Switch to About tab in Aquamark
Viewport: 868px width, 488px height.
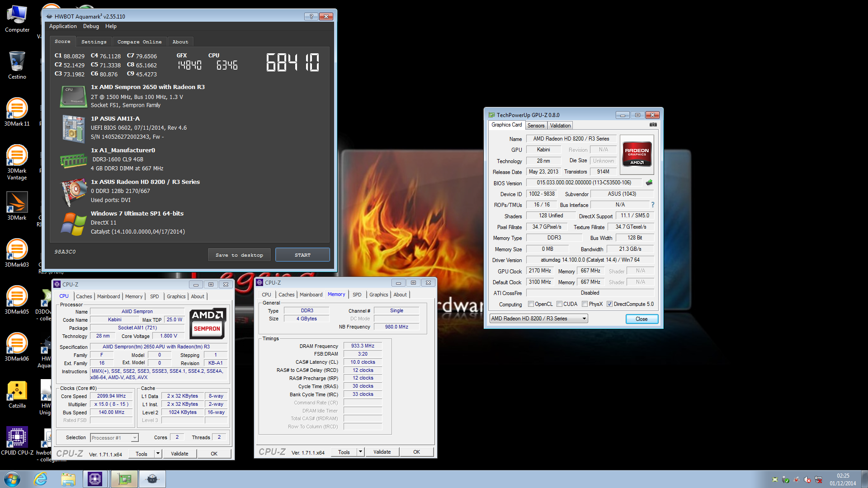tap(180, 42)
